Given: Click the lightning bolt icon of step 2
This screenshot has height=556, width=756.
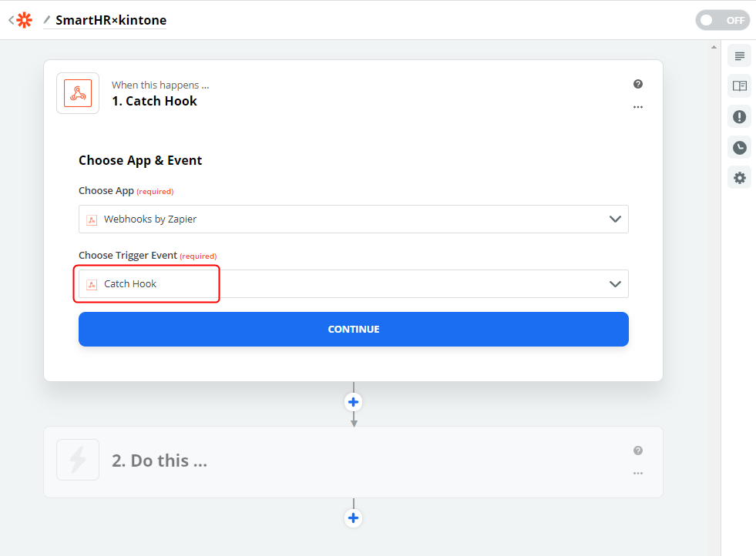Looking at the screenshot, I should tap(78, 460).
